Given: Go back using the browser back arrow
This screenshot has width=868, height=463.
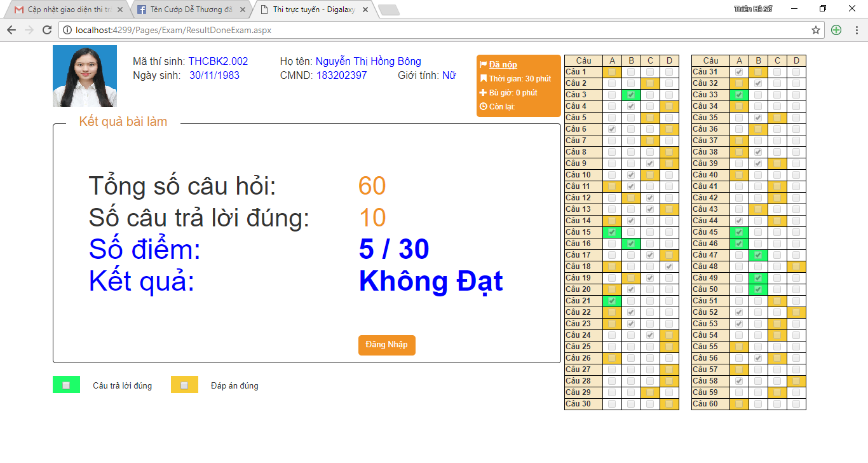Looking at the screenshot, I should click(11, 30).
